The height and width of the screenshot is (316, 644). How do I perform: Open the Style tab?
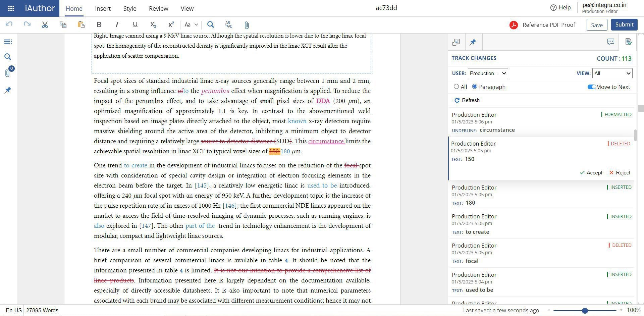(129, 8)
